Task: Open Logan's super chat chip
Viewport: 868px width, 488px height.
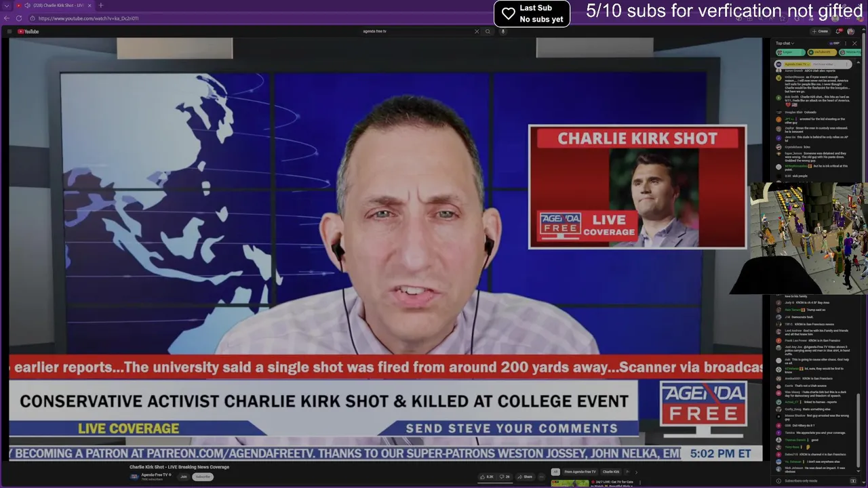Action: click(791, 52)
